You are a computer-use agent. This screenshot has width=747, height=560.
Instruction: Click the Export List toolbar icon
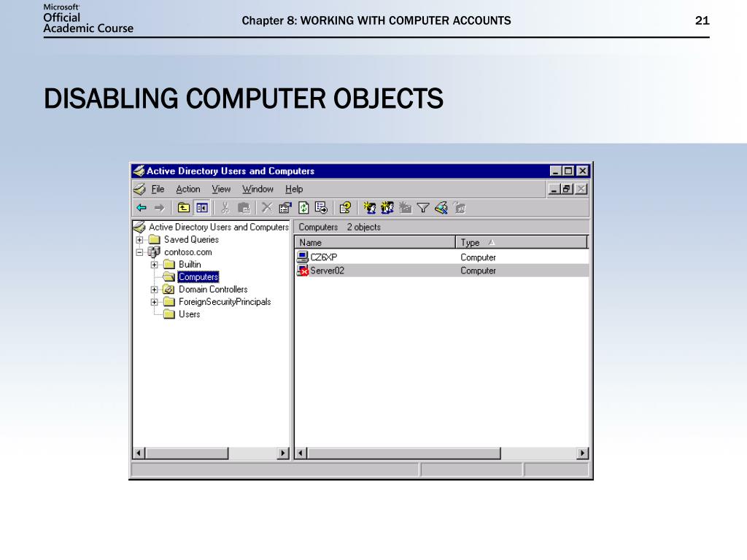pyautogui.click(x=322, y=208)
